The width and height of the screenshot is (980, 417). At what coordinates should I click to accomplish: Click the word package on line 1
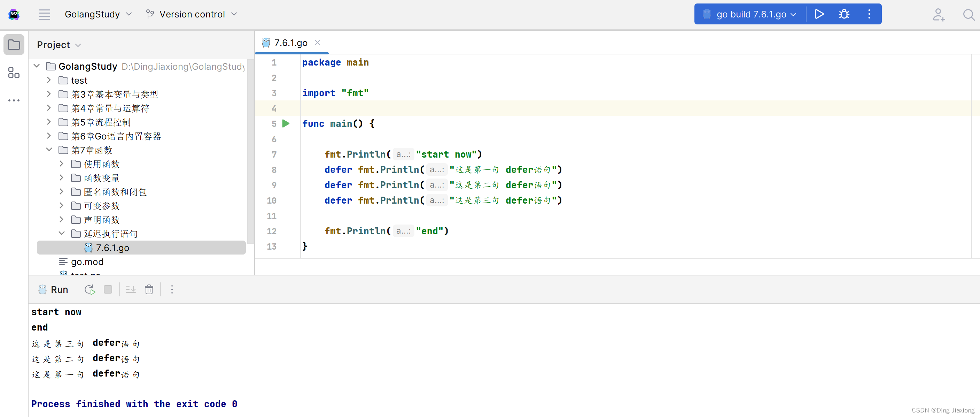click(321, 62)
